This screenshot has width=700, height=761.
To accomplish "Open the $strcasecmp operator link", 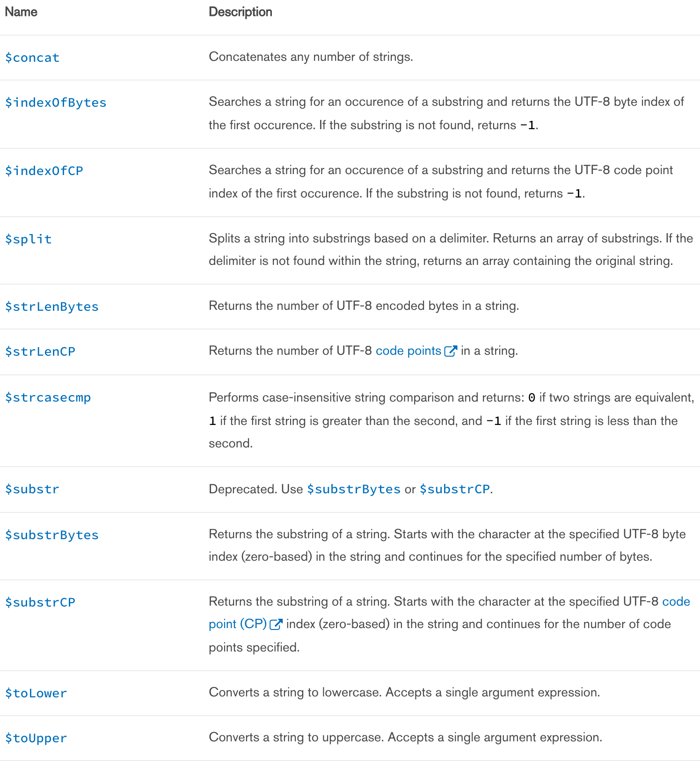I will (x=48, y=397).
